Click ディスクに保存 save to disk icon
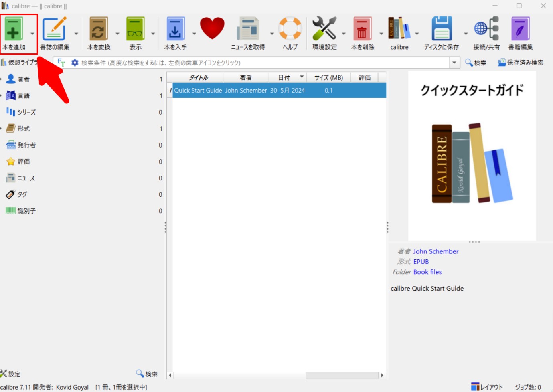 pos(442,28)
